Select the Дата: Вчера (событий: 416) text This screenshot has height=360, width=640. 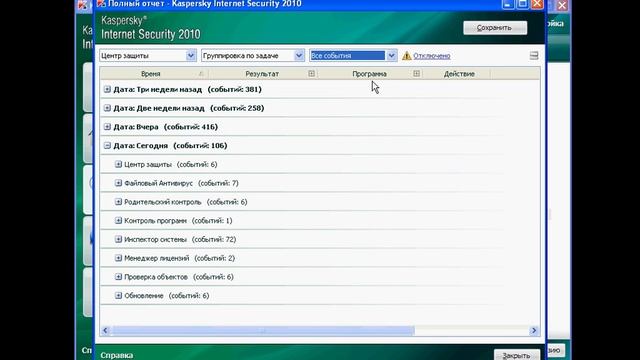coord(166,127)
